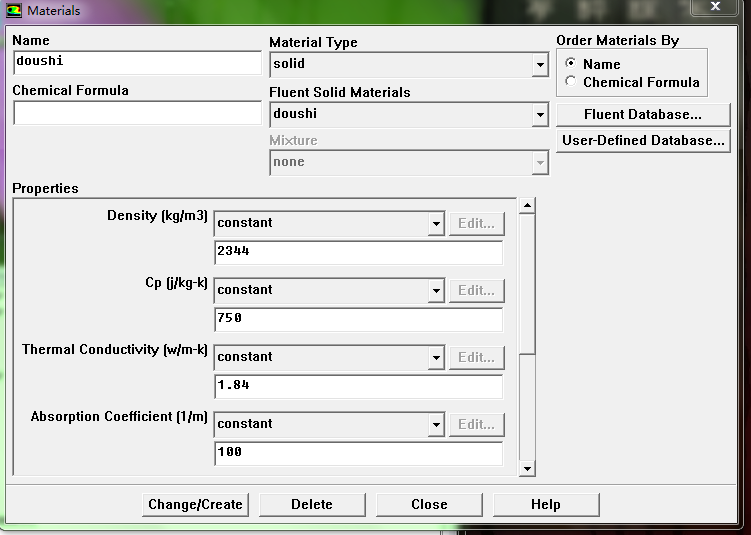Click the empty Chemical Formula field
Image resolution: width=751 pixels, height=535 pixels.
(x=137, y=113)
